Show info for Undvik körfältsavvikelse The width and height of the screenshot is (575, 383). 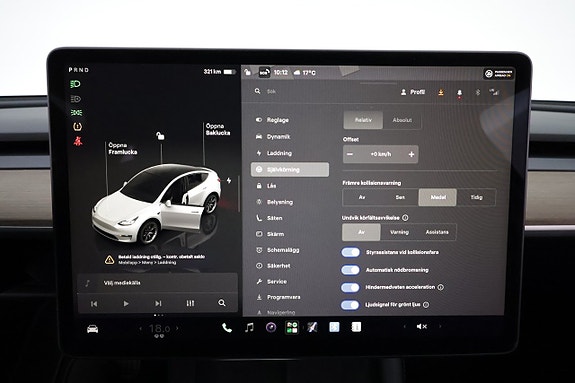[405, 218]
